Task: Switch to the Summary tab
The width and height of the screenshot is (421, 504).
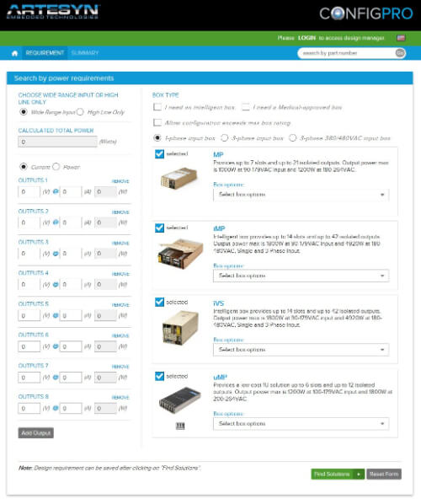Action: [x=85, y=53]
